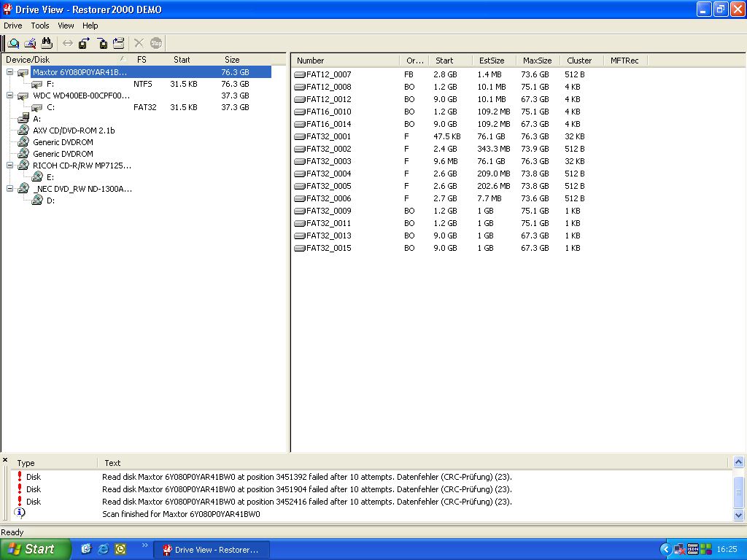The width and height of the screenshot is (747, 560).
Task: Click the log entry for position 3452416
Action: click(307, 502)
